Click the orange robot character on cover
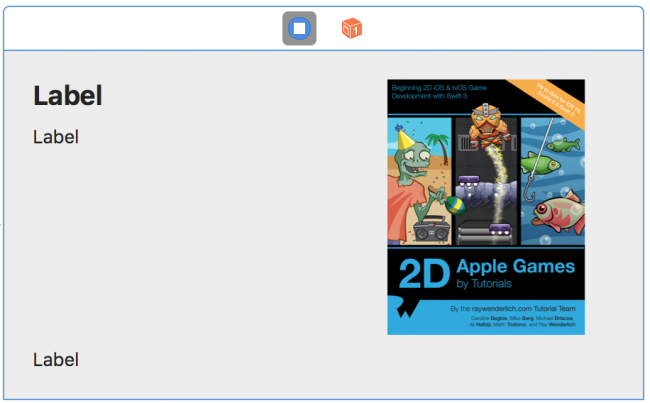The image size is (650, 403). 486,125
